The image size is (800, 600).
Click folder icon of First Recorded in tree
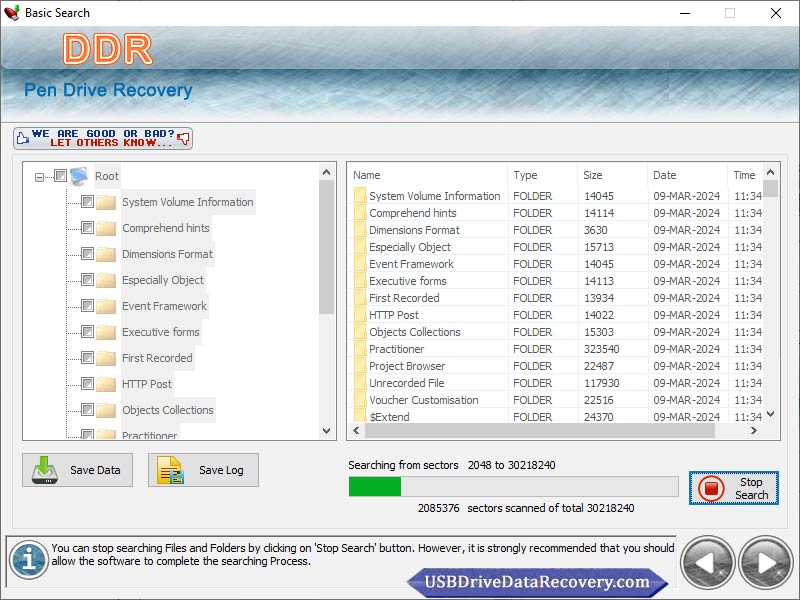coord(106,358)
